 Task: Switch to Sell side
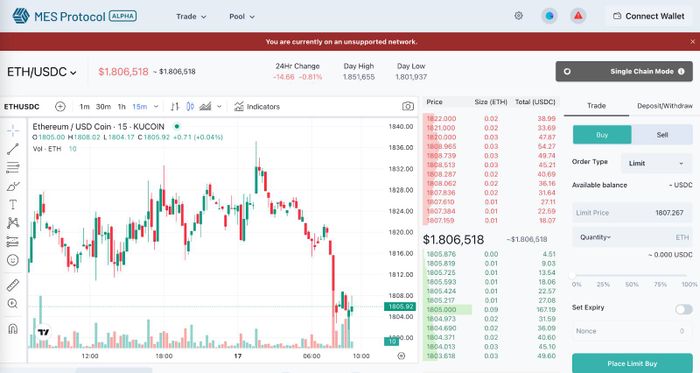pos(662,135)
